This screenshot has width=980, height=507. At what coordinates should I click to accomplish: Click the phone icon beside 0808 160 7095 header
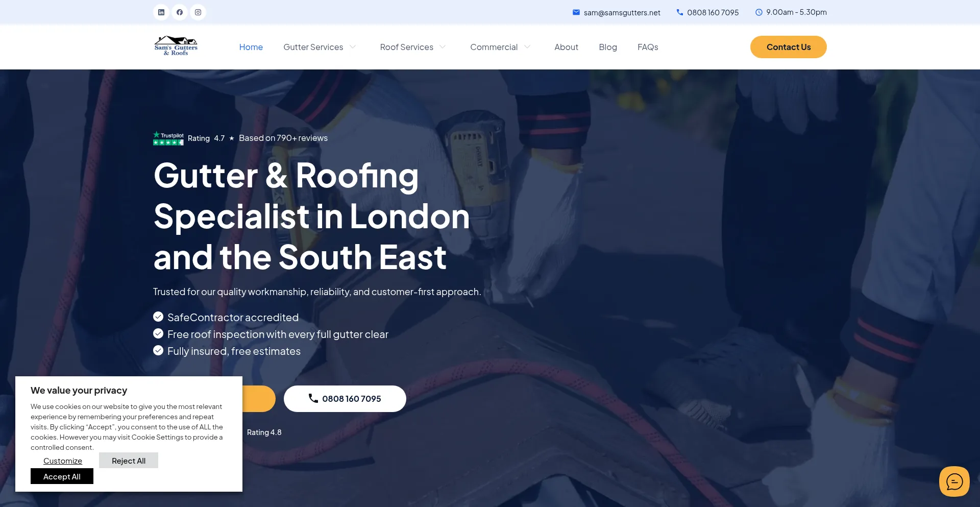(x=680, y=12)
